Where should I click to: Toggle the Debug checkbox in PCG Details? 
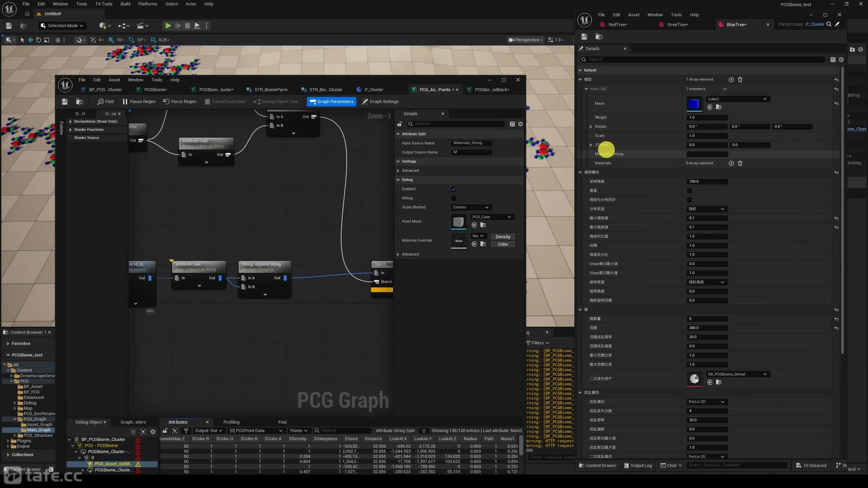pyautogui.click(x=454, y=198)
